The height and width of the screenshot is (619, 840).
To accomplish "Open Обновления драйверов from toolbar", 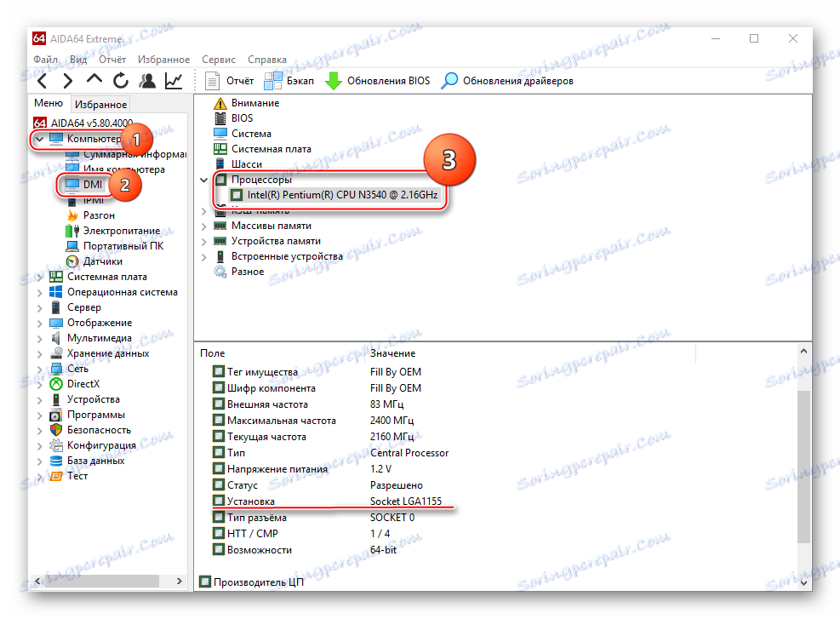I will [x=507, y=81].
